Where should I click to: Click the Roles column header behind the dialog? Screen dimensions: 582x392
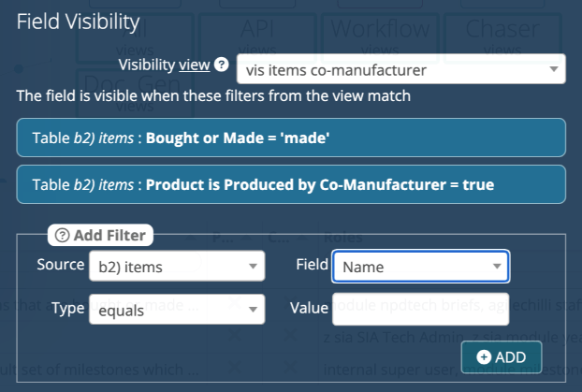pyautogui.click(x=337, y=238)
